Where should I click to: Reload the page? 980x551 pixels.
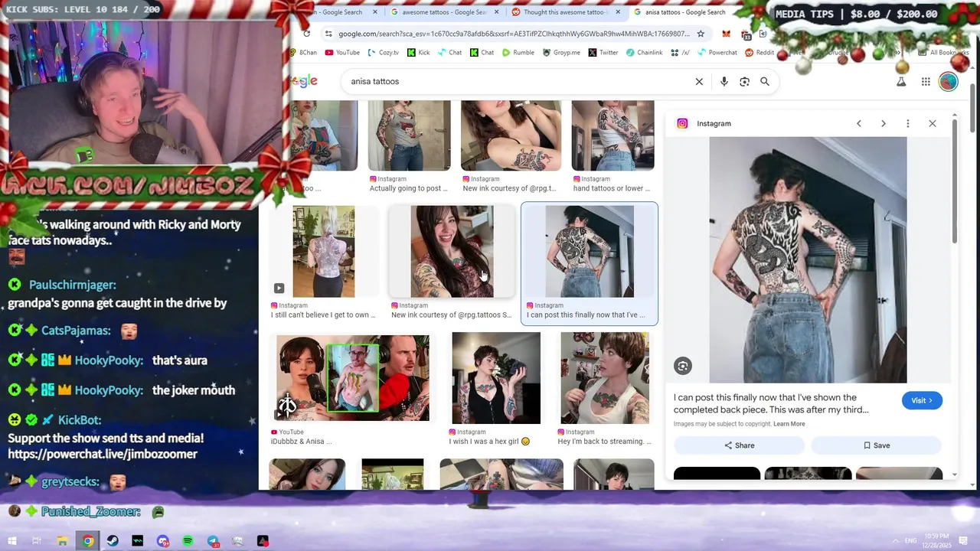(306, 34)
